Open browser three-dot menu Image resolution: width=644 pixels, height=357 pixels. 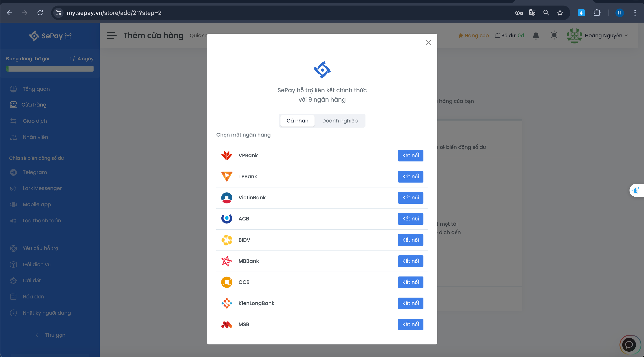[635, 13]
